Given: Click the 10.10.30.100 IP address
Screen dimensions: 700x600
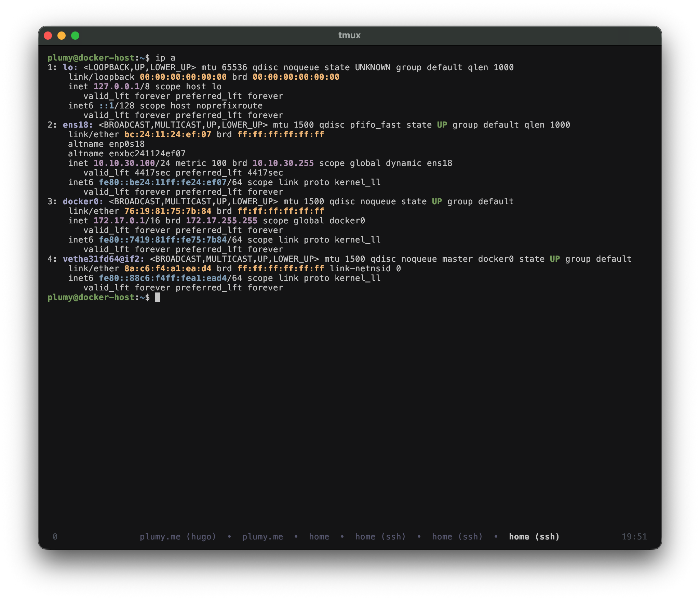Looking at the screenshot, I should click(124, 163).
